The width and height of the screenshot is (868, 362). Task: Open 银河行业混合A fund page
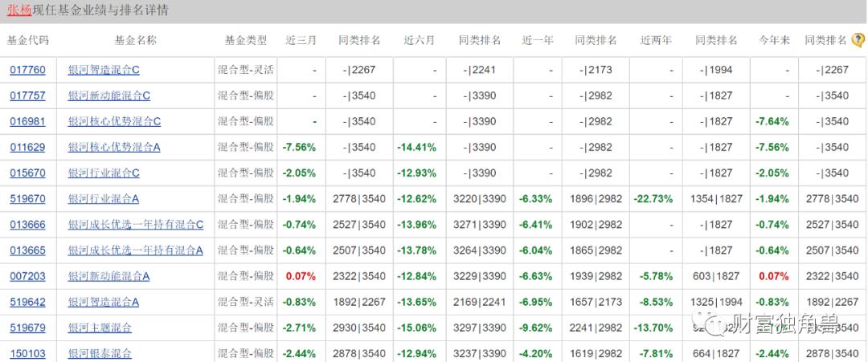(x=104, y=199)
